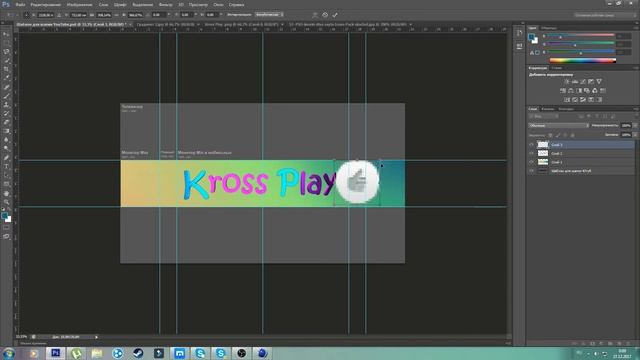Viewport: 640px width, 360px height.
Task: Select the Clone Stamp tool
Action: tap(6, 104)
